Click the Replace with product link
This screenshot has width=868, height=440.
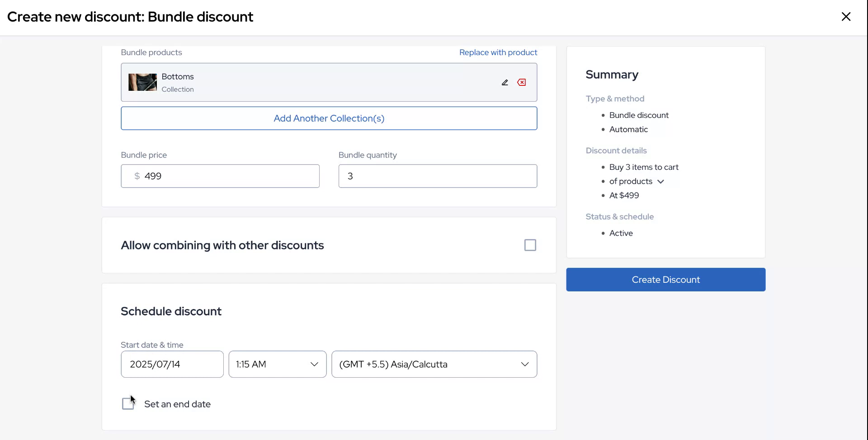(x=498, y=52)
